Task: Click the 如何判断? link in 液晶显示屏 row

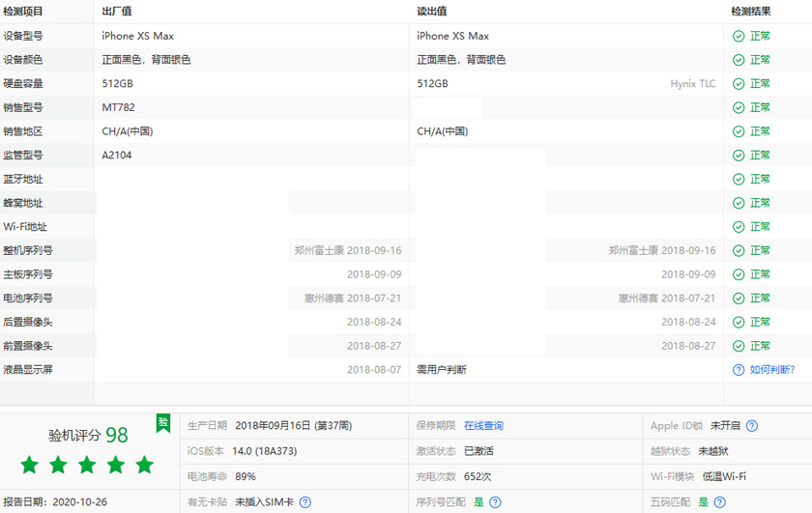Action: (772, 370)
